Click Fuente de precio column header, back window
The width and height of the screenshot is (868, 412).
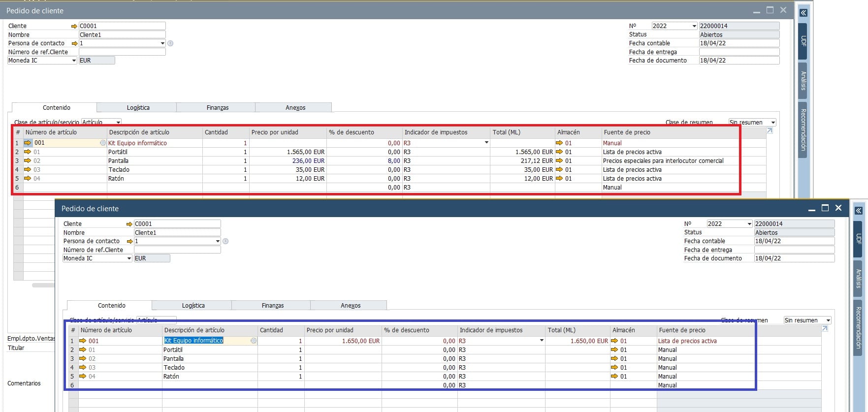tap(670, 132)
